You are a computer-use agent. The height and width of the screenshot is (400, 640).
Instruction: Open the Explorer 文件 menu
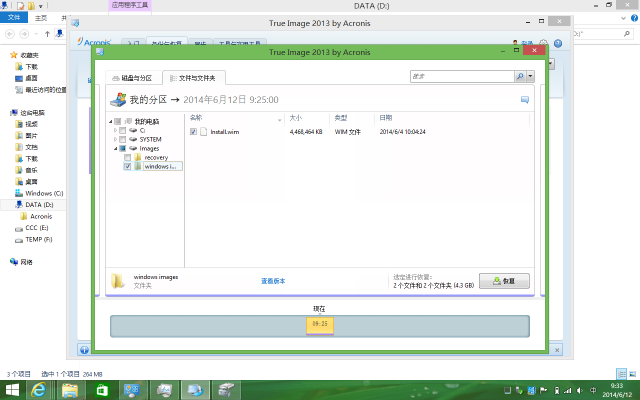tap(14, 18)
